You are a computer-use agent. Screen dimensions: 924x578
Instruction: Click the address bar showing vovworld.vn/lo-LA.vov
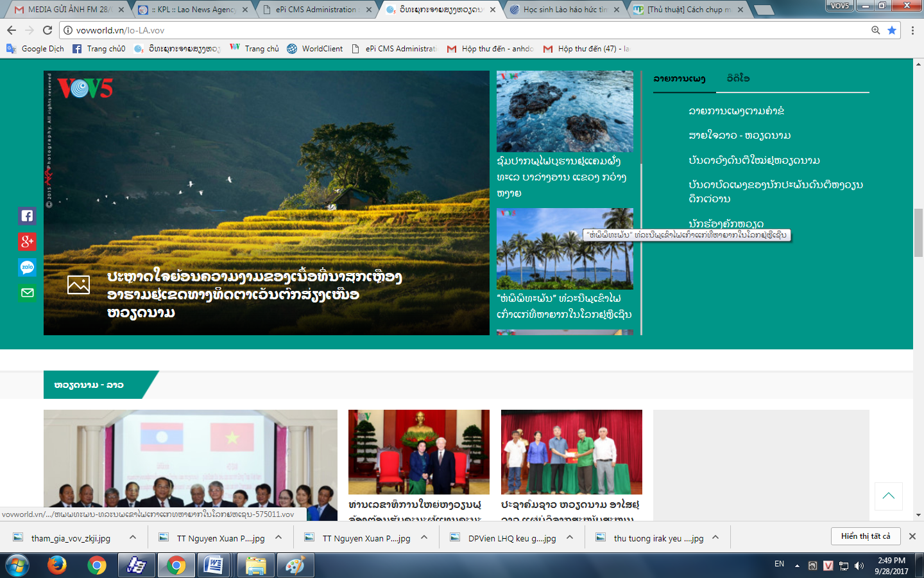tap(449, 30)
